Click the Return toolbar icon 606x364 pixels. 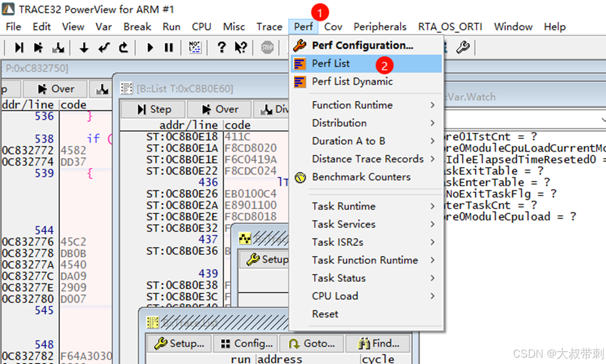pyautogui.click(x=104, y=48)
